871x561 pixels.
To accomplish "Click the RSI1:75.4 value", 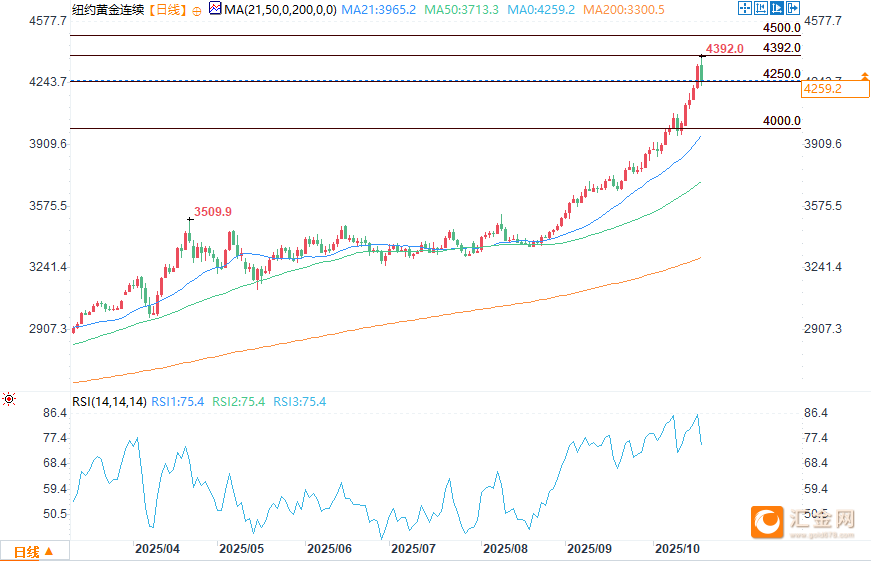I will click(x=178, y=402).
